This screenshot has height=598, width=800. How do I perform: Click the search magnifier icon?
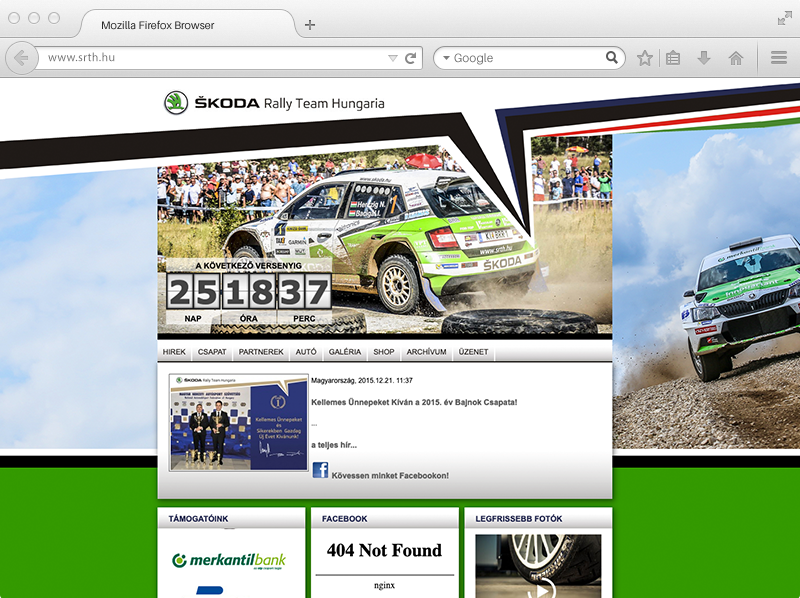pos(612,58)
